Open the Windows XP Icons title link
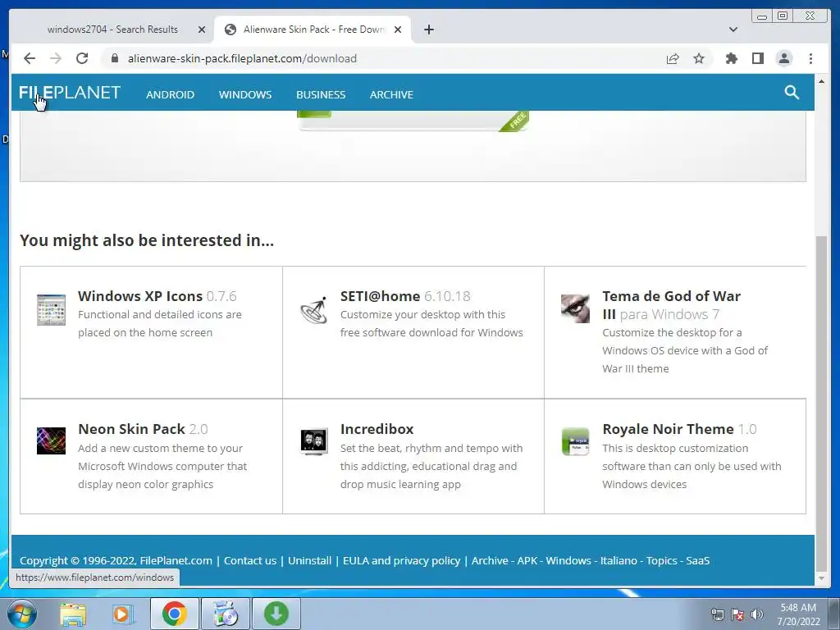The height and width of the screenshot is (630, 840). 140,296
